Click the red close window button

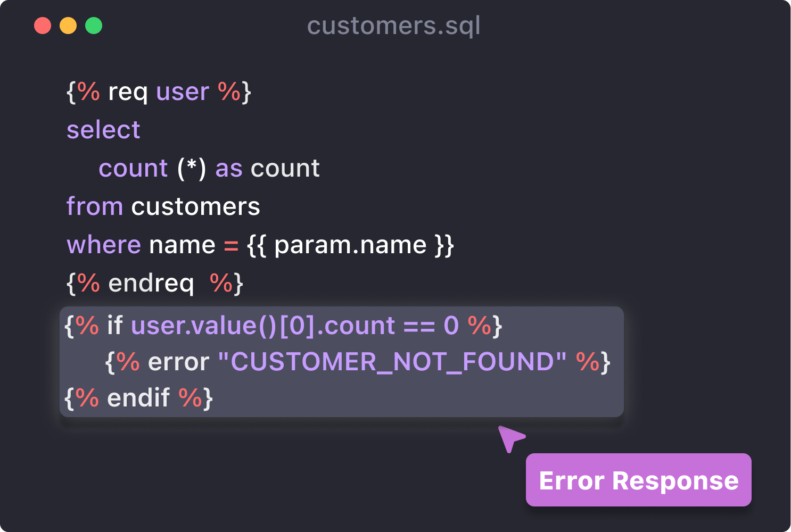(x=43, y=26)
